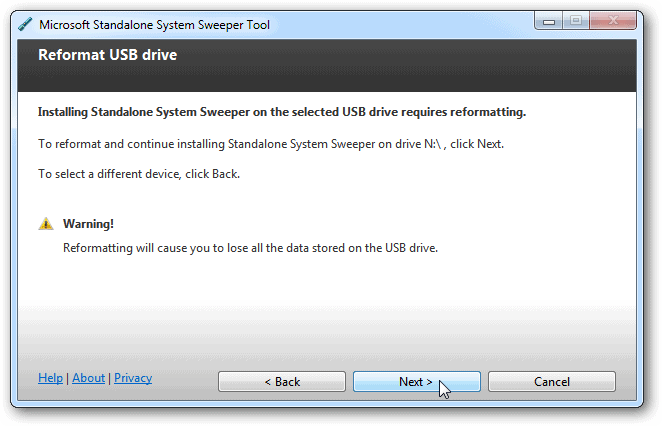Open the Privacy link
Viewport: 662px width, 426px height.
133,378
